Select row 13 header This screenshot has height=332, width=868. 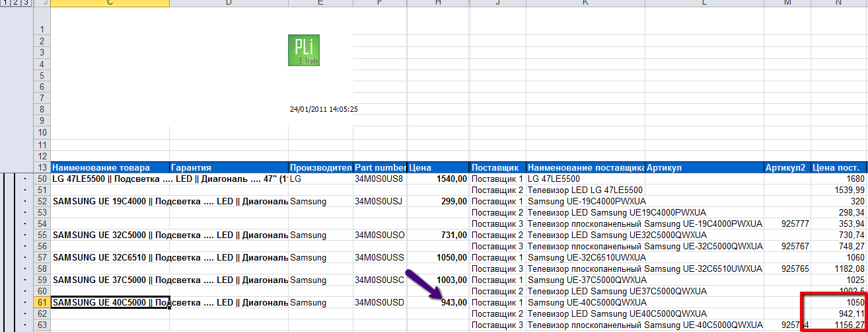42,167
